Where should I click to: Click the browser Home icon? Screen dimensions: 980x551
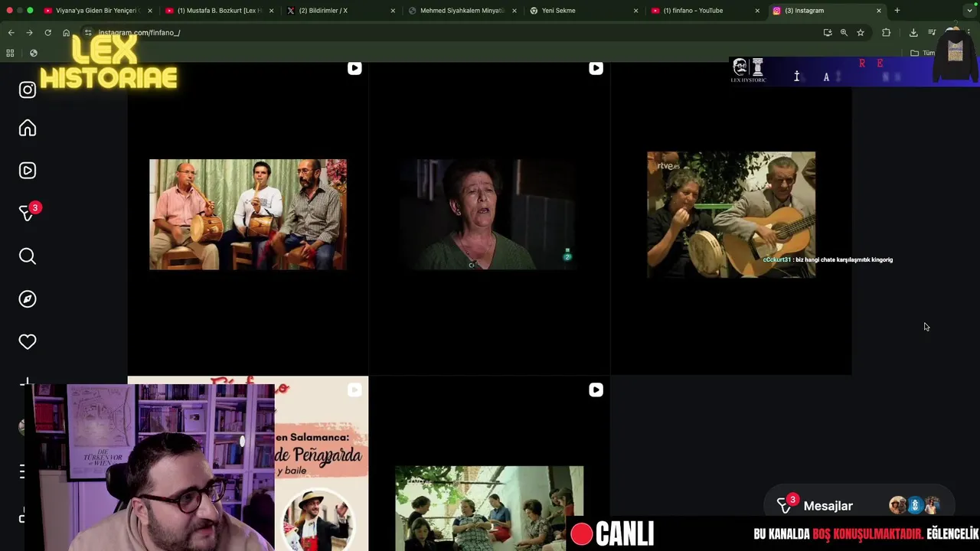[x=67, y=33]
